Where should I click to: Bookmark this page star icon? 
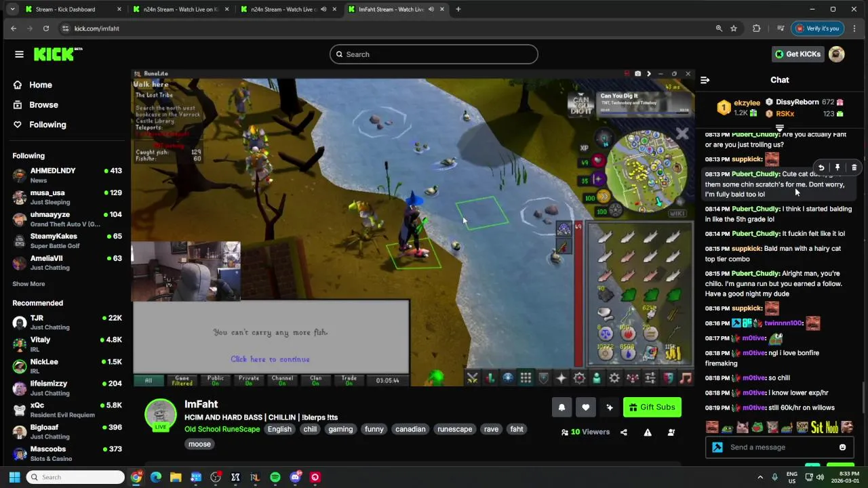coord(734,28)
